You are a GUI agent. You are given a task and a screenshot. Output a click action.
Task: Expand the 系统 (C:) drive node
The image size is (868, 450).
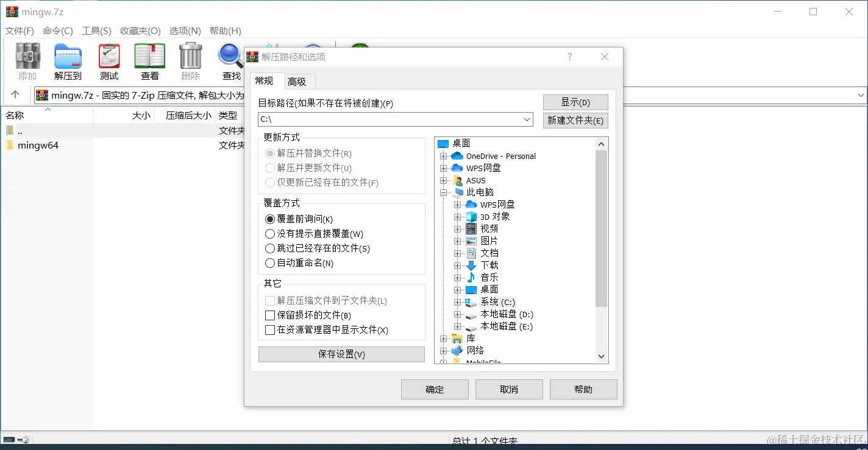click(457, 302)
